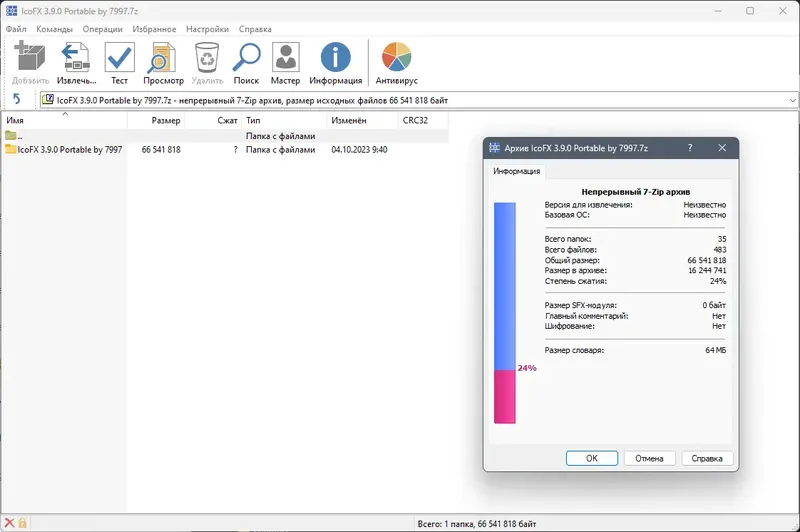Select the IcoFX 3.9.0 Portable folder row

(x=226, y=149)
